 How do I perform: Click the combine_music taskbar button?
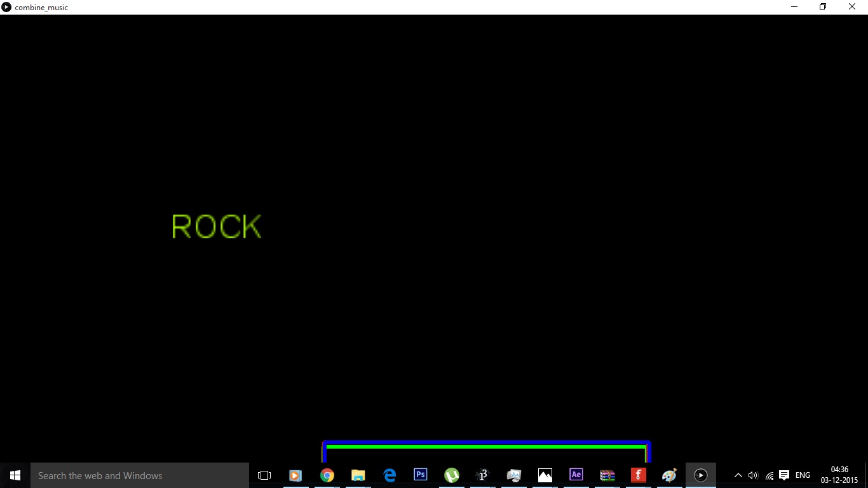pos(700,475)
